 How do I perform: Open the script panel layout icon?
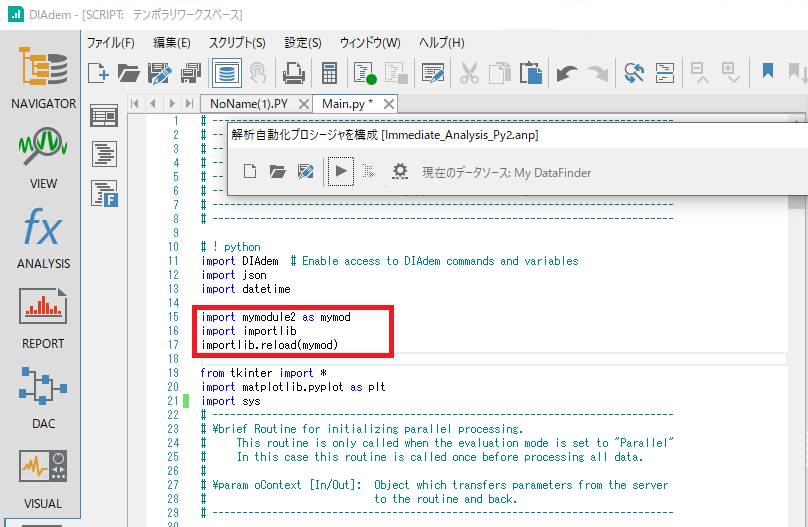tap(104, 116)
